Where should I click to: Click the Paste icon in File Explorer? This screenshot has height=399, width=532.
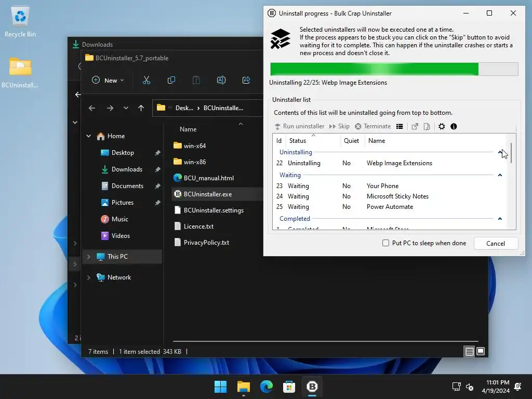[x=196, y=81]
